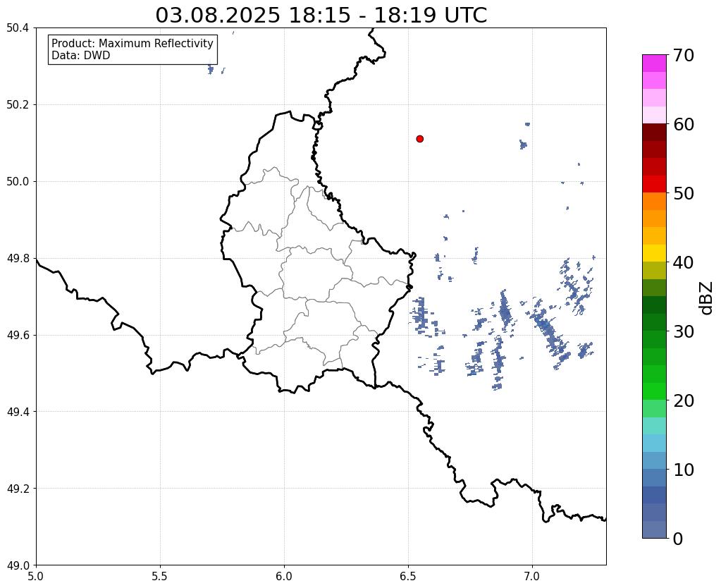721x588 pixels.
Task: Click the latitude axis label 49.0
Action: (18, 565)
